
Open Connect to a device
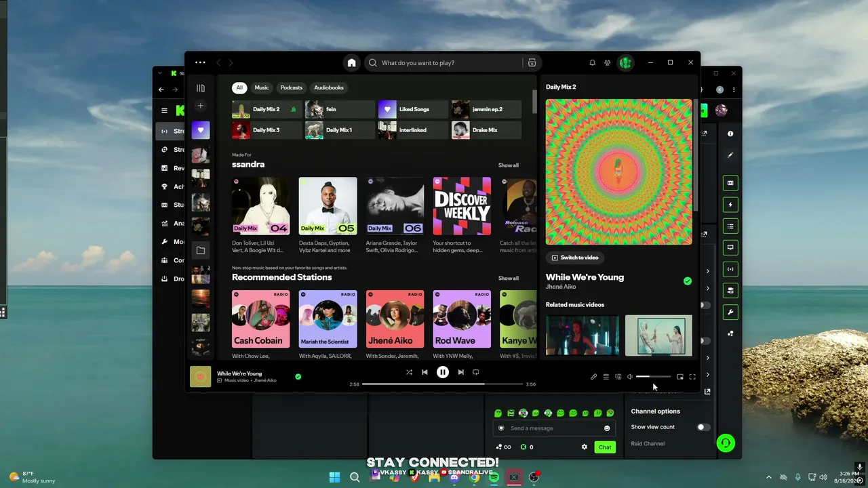coord(618,377)
